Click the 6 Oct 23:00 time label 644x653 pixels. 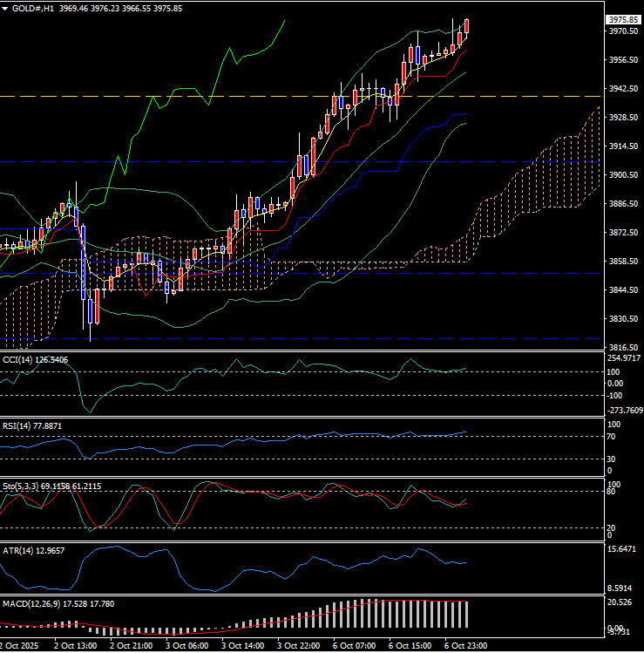[466, 646]
